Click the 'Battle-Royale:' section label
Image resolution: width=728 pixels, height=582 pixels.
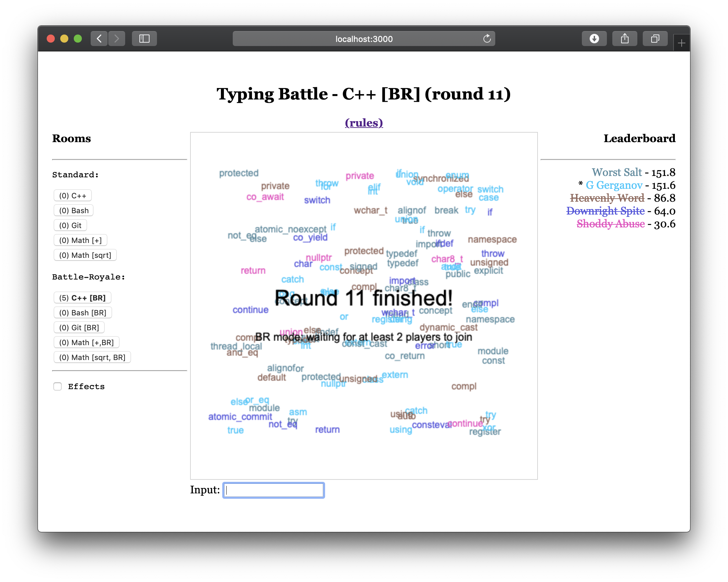89,277
